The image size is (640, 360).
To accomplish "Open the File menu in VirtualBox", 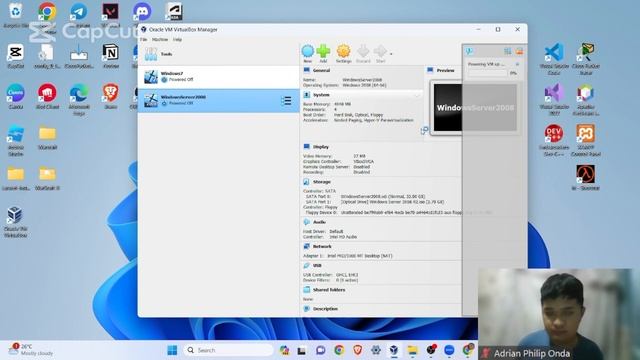I will (144, 40).
